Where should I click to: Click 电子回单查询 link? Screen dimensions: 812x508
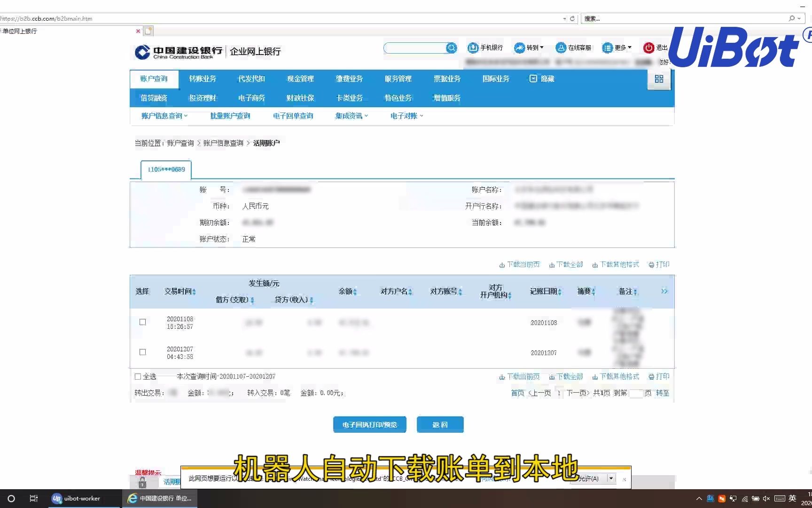point(293,116)
